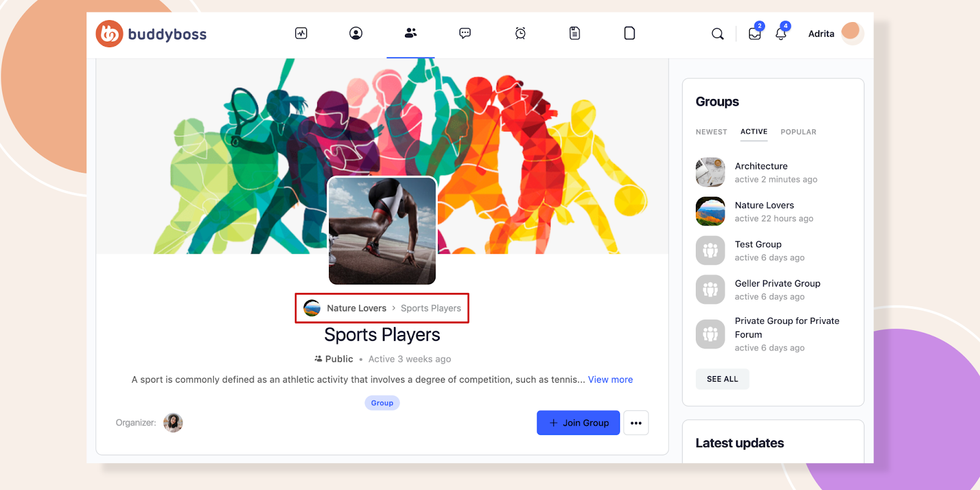Click the Geller Private Group avatar
This screenshot has width=980, height=490.
[710, 290]
